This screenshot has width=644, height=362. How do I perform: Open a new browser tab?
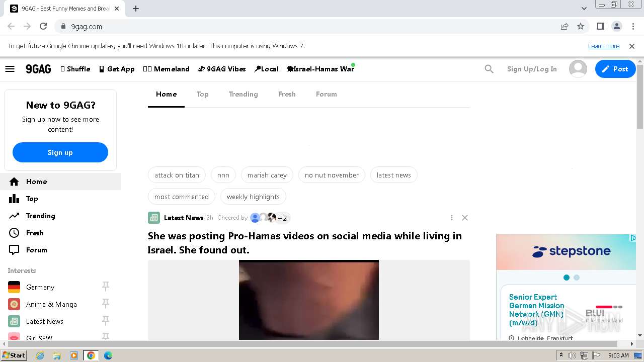(136, 9)
